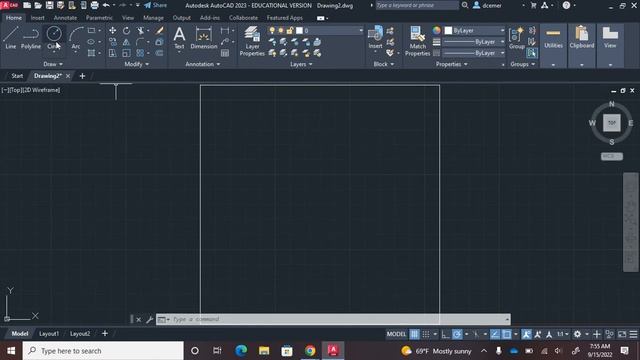This screenshot has width=640, height=360.
Task: Select the Rotate tool
Action: point(127,31)
